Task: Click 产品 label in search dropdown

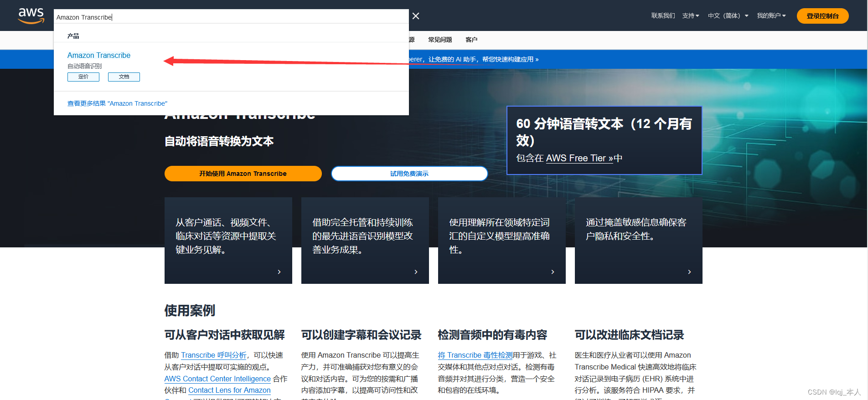Action: click(73, 36)
